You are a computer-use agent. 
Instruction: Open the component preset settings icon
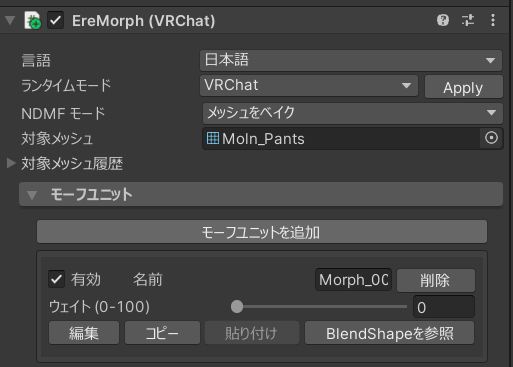pyautogui.click(x=468, y=20)
